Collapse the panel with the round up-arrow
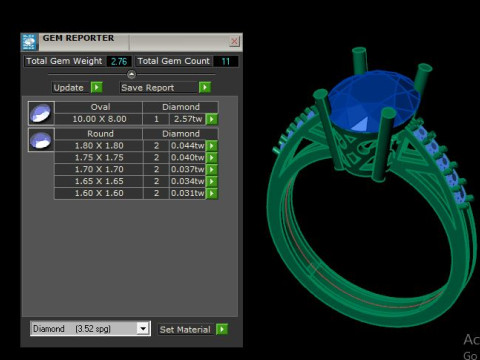 [x=131, y=74]
